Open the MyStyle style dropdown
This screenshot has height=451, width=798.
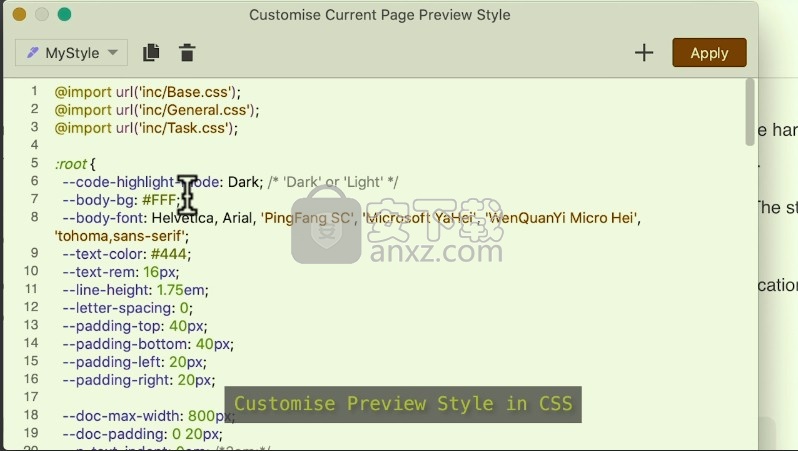coord(71,52)
